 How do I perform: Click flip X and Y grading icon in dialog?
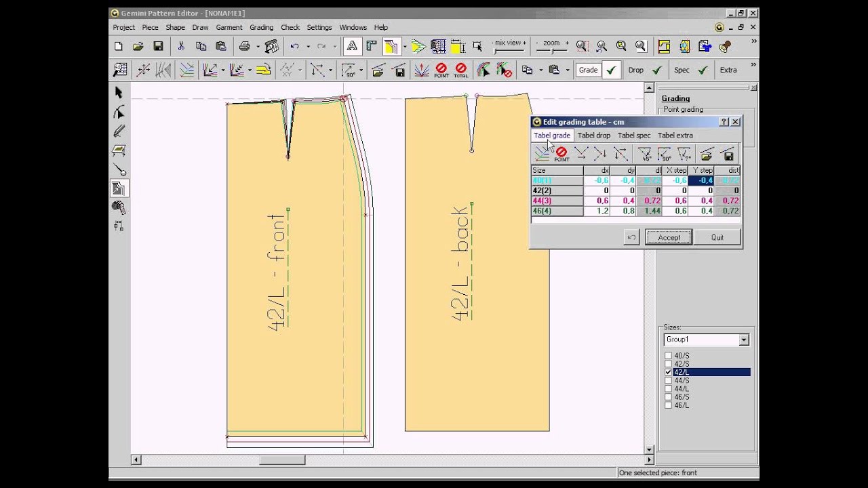pyautogui.click(x=620, y=155)
